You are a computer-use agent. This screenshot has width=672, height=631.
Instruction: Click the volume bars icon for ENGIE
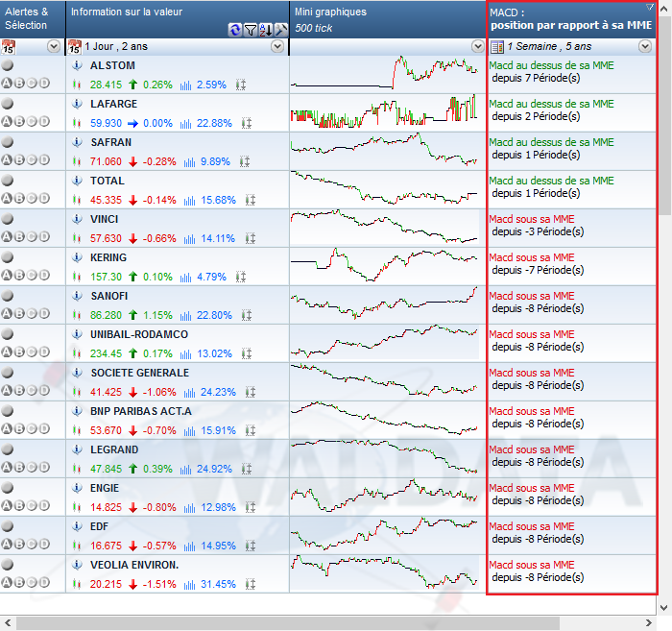(189, 508)
